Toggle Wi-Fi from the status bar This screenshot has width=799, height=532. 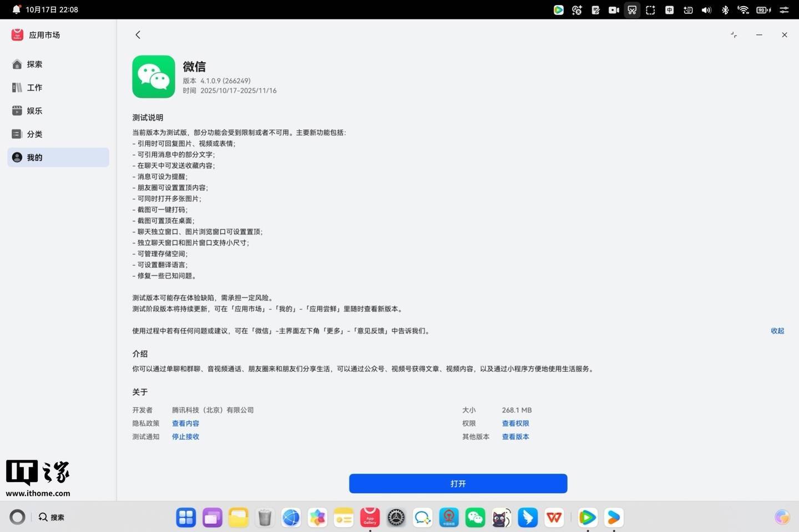click(x=744, y=9)
